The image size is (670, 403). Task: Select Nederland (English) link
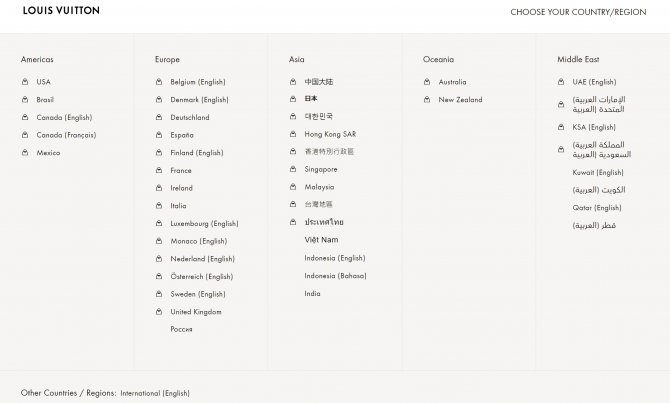tap(203, 259)
